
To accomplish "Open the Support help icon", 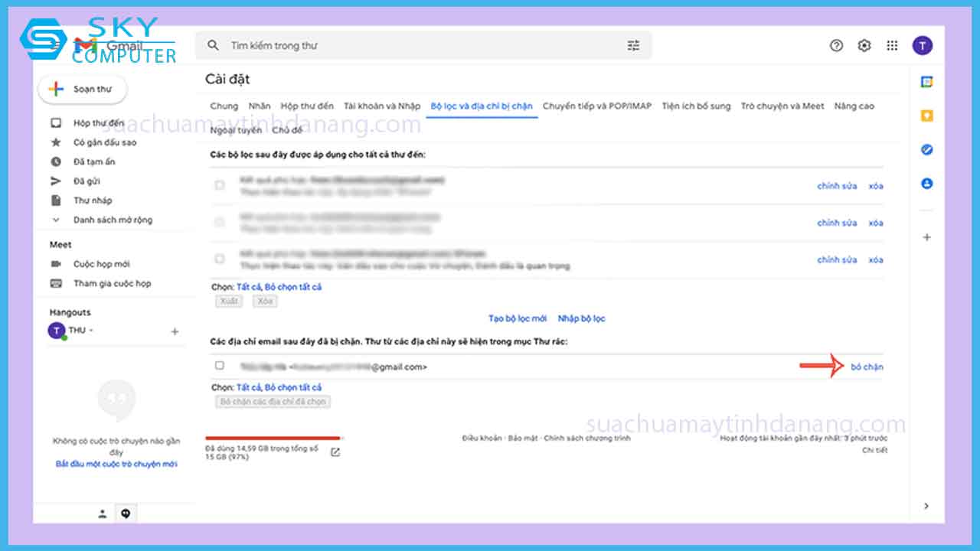I will [x=836, y=46].
